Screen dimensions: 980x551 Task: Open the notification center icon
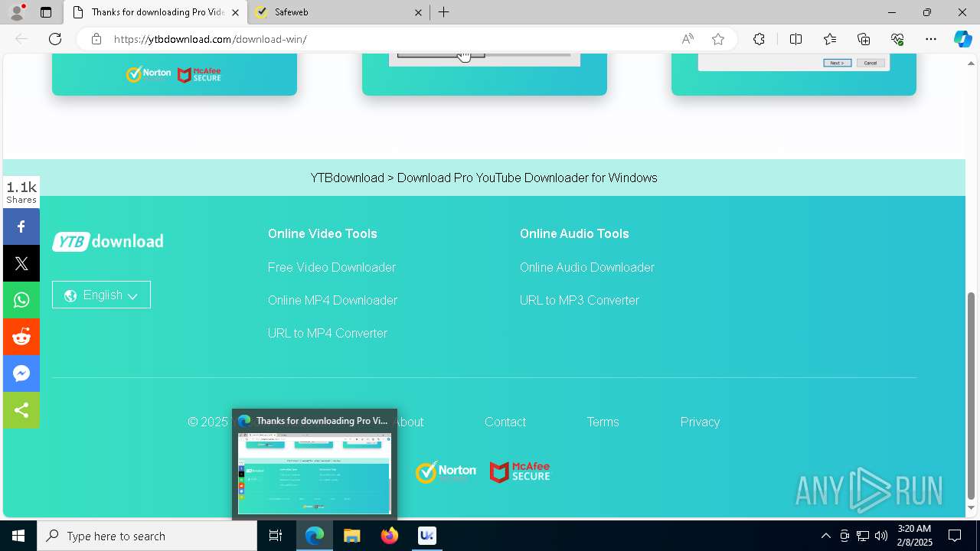tap(955, 536)
